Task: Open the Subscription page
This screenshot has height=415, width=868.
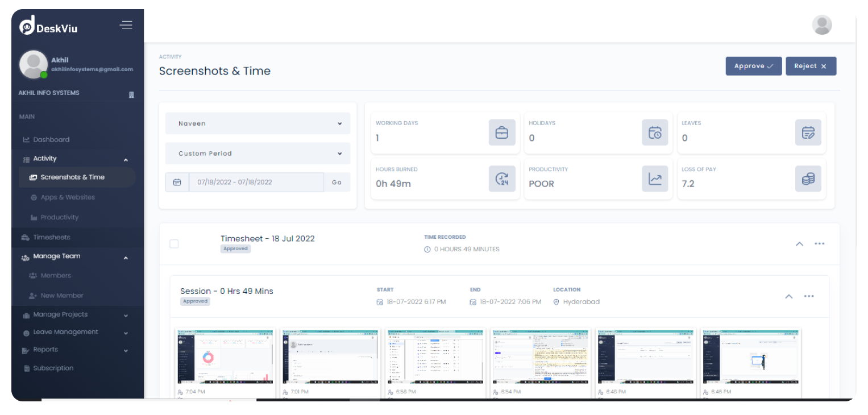Action: point(53,368)
